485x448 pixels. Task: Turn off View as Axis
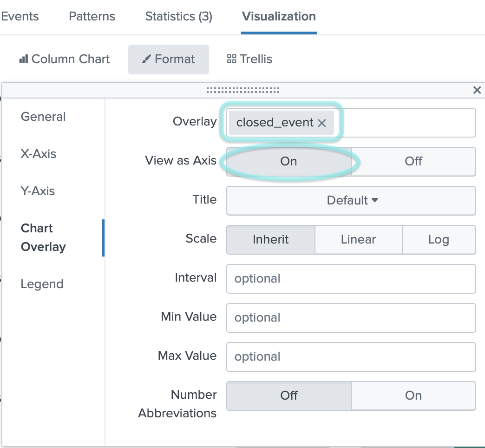pos(413,161)
